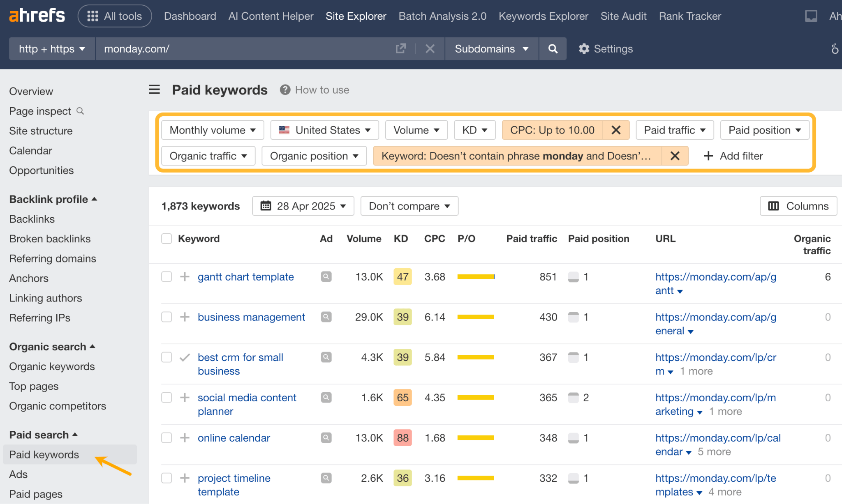Viewport: 842px width, 504px height.
Task: Clear the target input using the X icon
Action: point(430,48)
